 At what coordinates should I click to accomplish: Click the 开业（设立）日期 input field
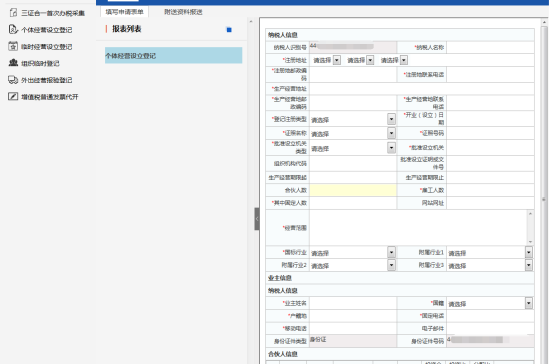tap(490, 119)
